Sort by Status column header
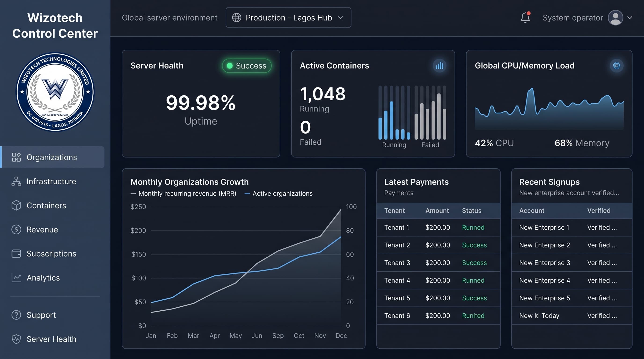Screen dimensions: 644x359 [x=472, y=210]
